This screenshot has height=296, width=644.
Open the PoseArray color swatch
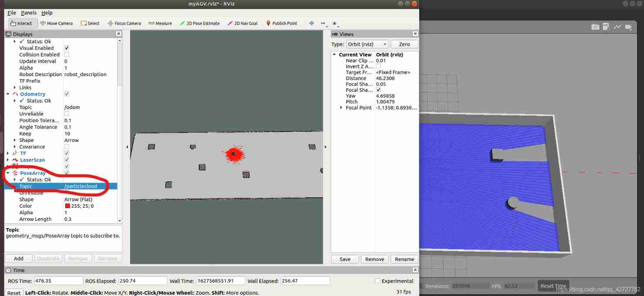[67, 206]
